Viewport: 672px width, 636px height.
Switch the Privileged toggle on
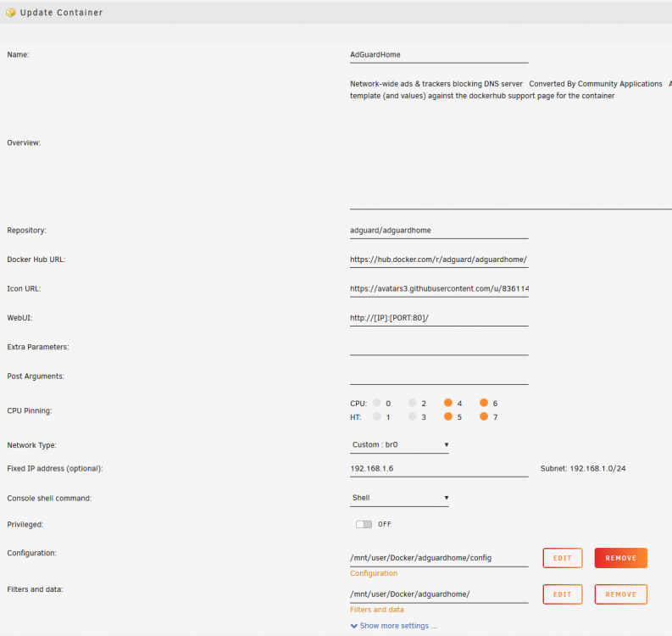pyautogui.click(x=364, y=525)
